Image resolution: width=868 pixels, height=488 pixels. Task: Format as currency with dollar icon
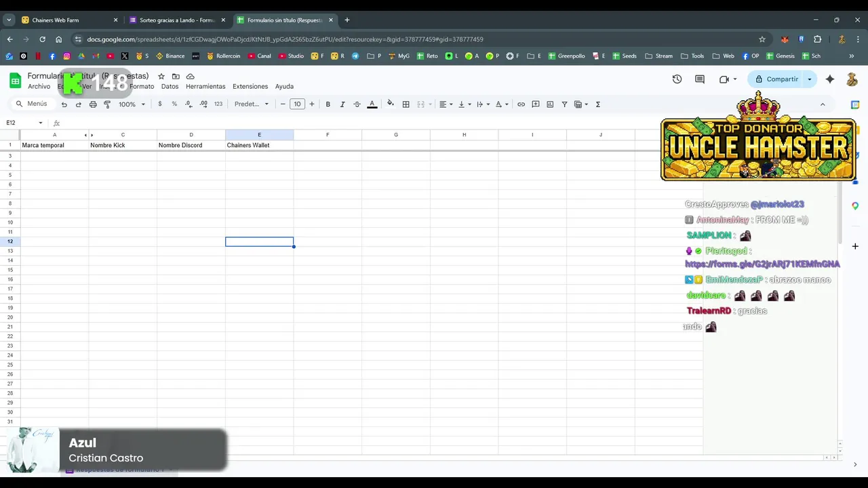click(x=160, y=104)
